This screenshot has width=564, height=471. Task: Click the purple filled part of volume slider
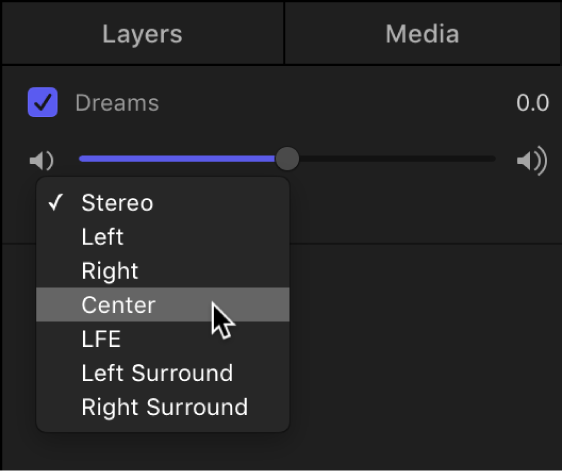pyautogui.click(x=178, y=159)
